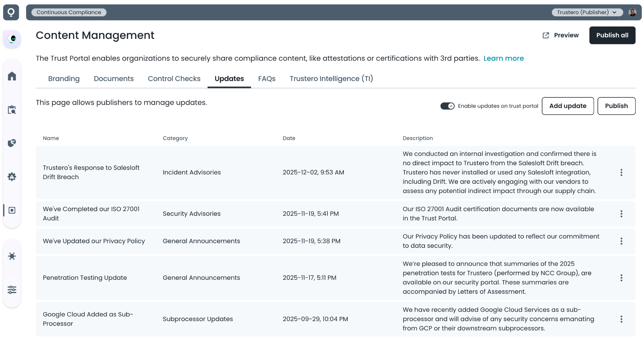Click the Add update button
The image size is (644, 340).
(x=568, y=106)
